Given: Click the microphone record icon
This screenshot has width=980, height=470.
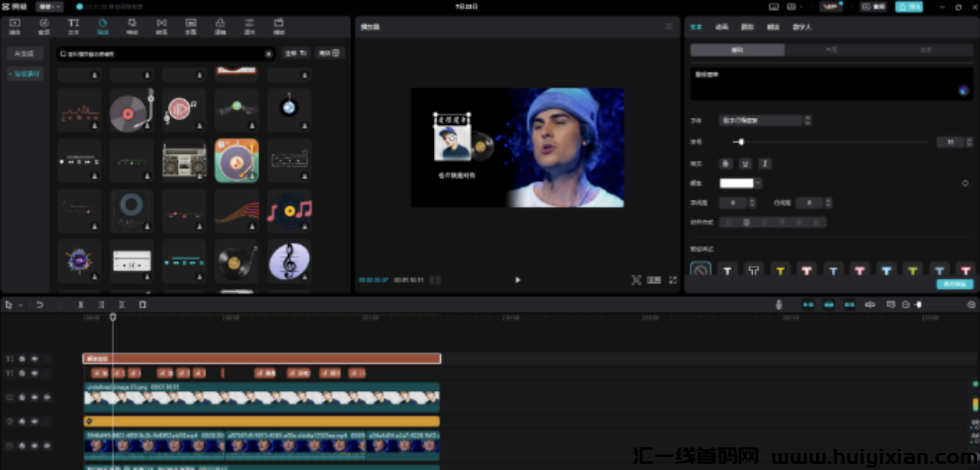Looking at the screenshot, I should [779, 304].
